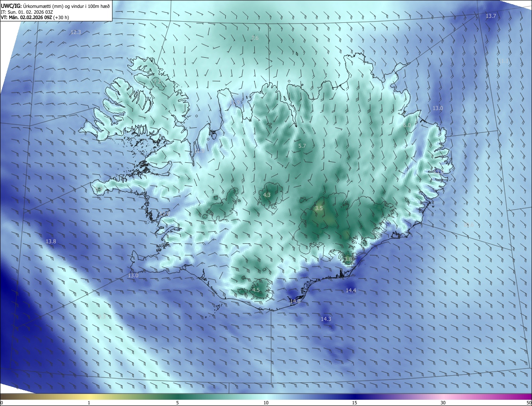Click the 4.3 value on the glacier
The width and height of the screenshot is (532, 406).
[267, 195]
